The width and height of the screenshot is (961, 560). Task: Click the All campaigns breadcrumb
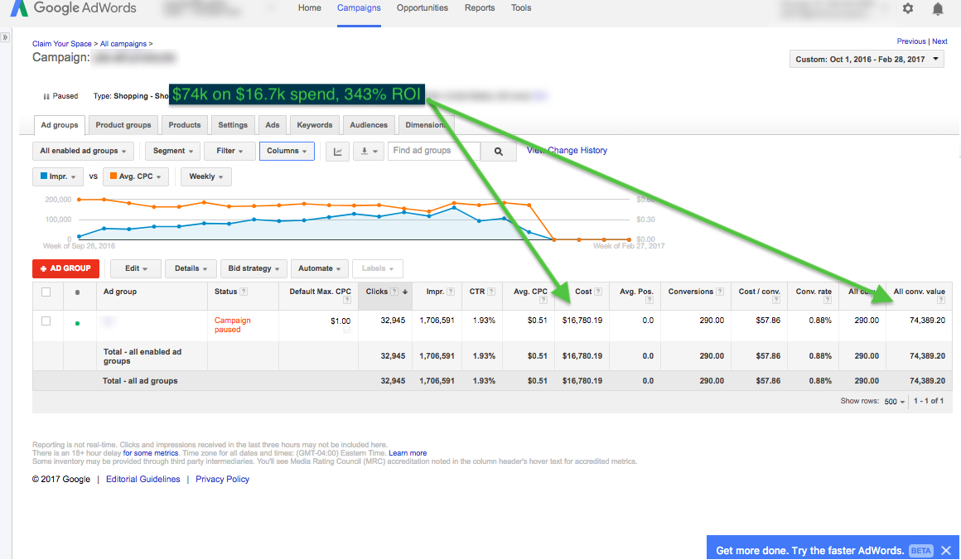pos(123,44)
